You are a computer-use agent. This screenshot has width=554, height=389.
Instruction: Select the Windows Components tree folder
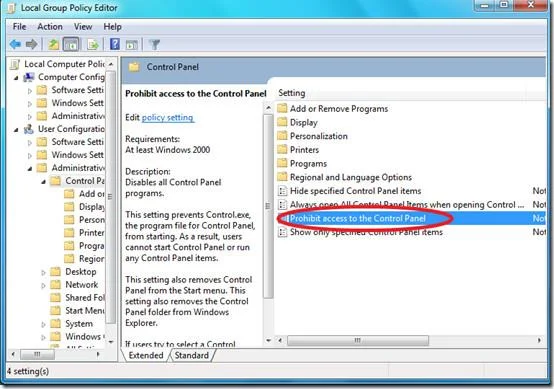tap(83, 336)
